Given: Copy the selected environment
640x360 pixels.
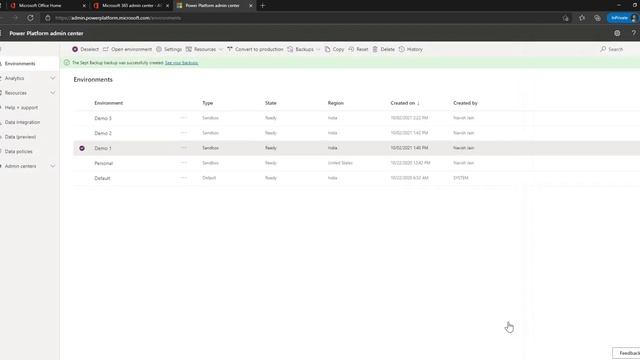Looking at the screenshot, I should pyautogui.click(x=334, y=49).
